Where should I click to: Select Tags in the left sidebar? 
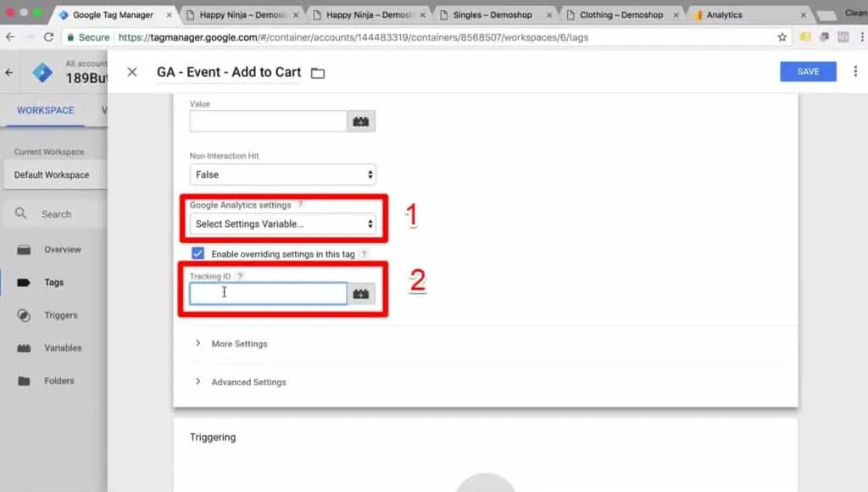[x=53, y=282]
